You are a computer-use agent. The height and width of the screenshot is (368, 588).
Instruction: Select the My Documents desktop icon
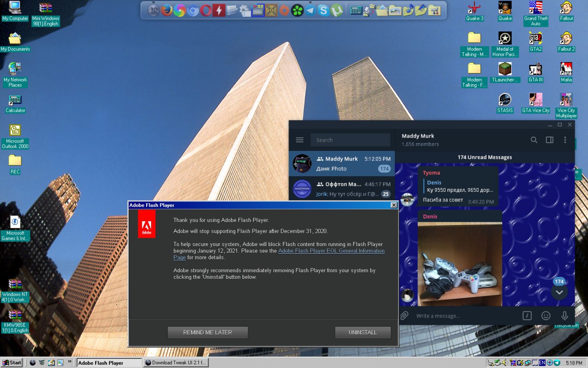15,42
